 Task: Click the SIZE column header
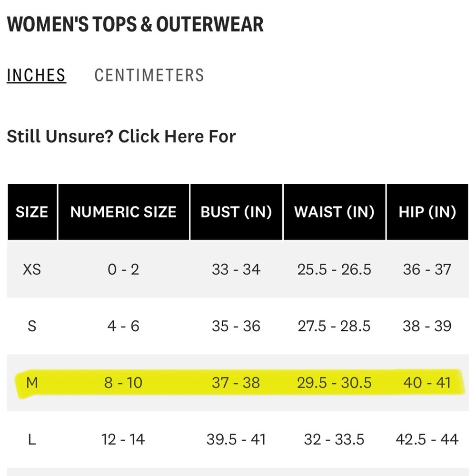(32, 212)
